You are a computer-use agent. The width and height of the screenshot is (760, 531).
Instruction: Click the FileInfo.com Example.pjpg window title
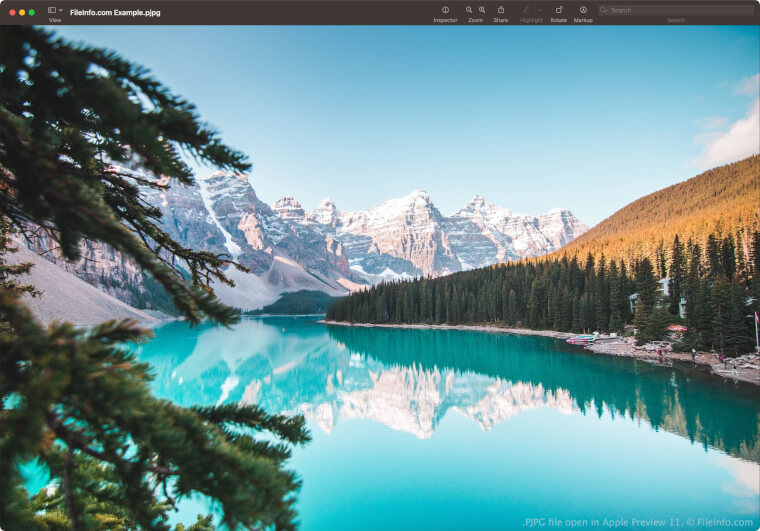(115, 12)
